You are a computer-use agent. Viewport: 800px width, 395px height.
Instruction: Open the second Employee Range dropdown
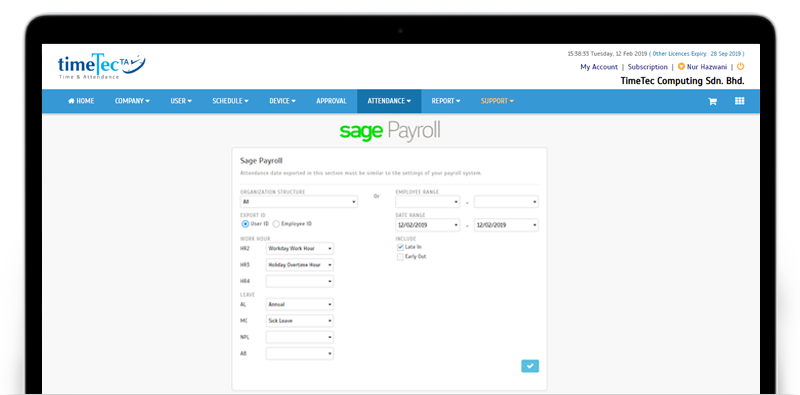[506, 202]
